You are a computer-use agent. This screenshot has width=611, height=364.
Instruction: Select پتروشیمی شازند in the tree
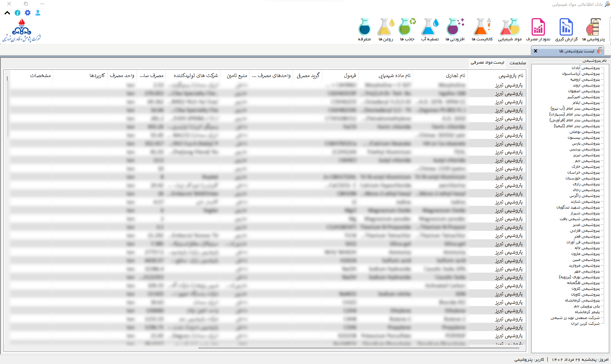[x=585, y=202]
